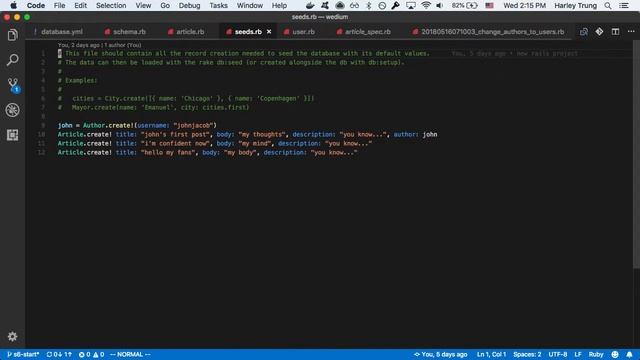Change end of line sequence LF
Image resolution: width=640 pixels, height=360 pixels.
tap(578, 354)
